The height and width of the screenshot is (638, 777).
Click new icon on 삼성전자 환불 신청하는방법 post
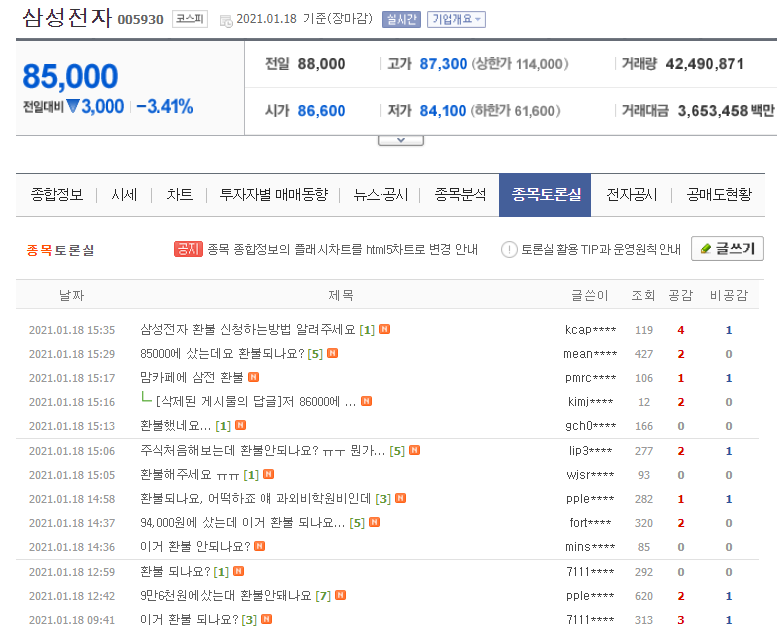[x=385, y=329]
